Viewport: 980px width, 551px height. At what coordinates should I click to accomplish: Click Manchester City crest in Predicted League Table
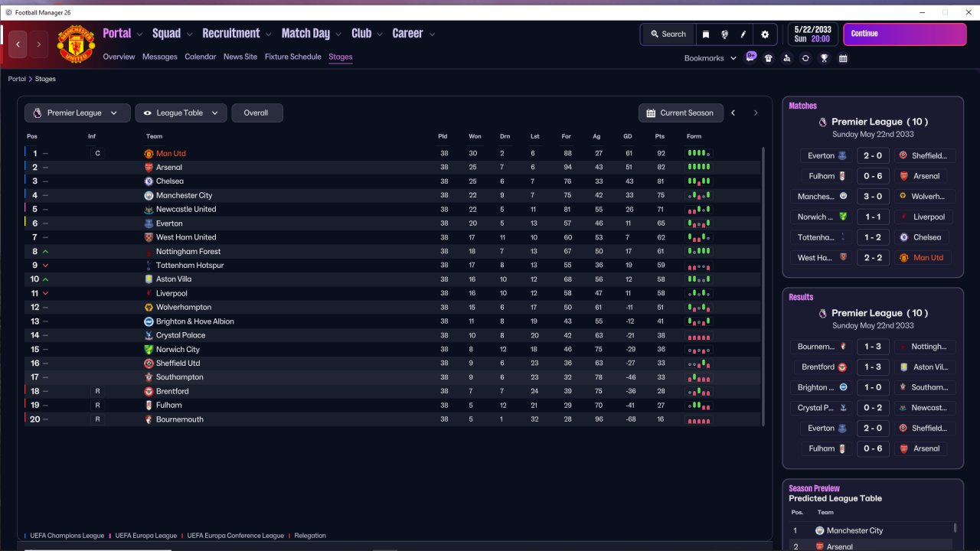pyautogui.click(x=819, y=530)
